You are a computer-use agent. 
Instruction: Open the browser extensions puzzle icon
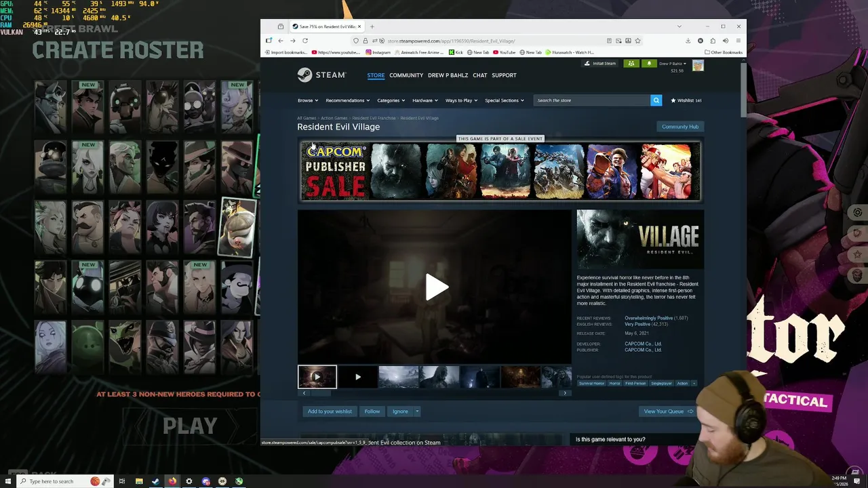tap(713, 41)
